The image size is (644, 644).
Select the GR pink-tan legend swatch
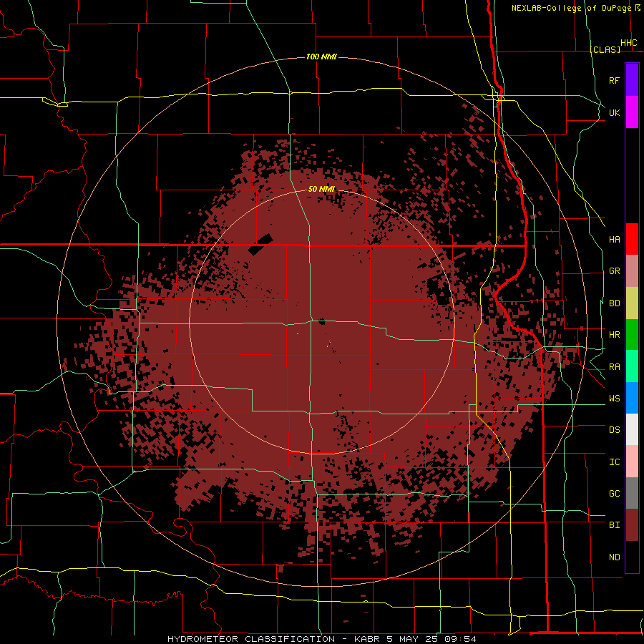click(x=632, y=271)
